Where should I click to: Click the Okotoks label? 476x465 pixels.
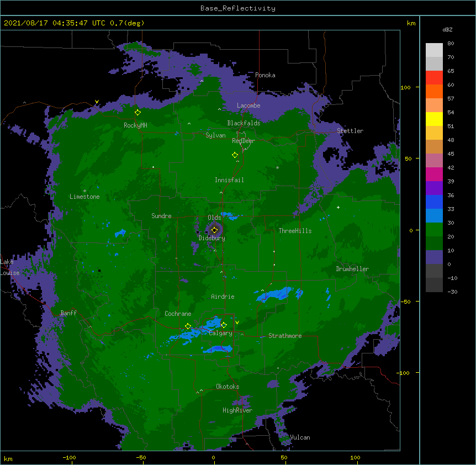point(228,387)
